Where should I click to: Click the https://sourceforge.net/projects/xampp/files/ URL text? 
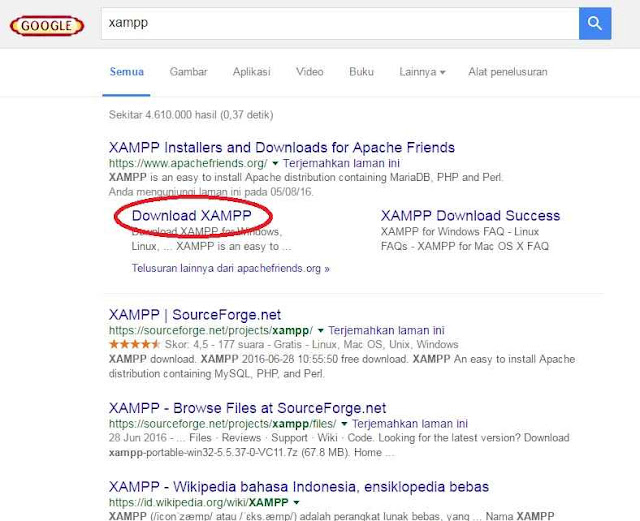222,423
